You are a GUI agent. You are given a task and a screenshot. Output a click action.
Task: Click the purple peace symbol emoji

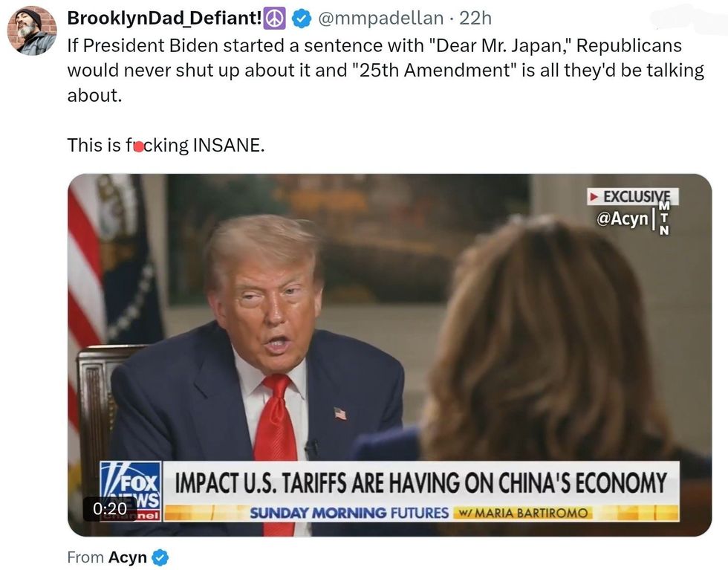tap(275, 19)
